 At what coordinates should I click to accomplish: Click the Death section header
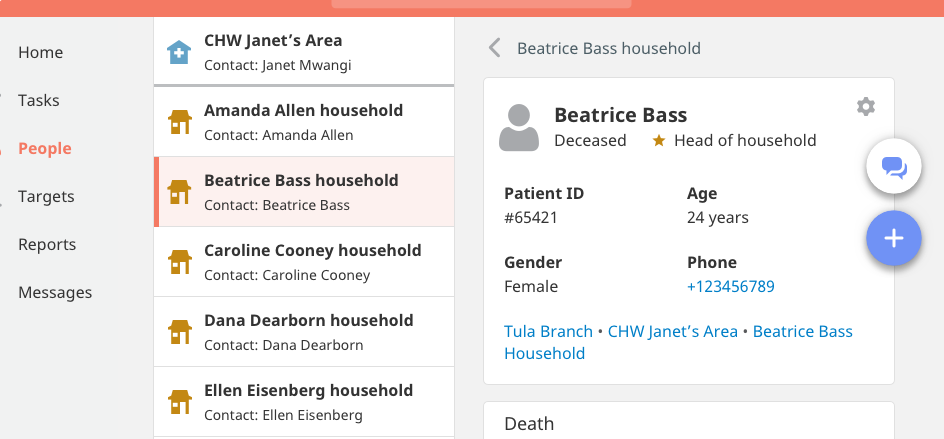tap(529, 423)
